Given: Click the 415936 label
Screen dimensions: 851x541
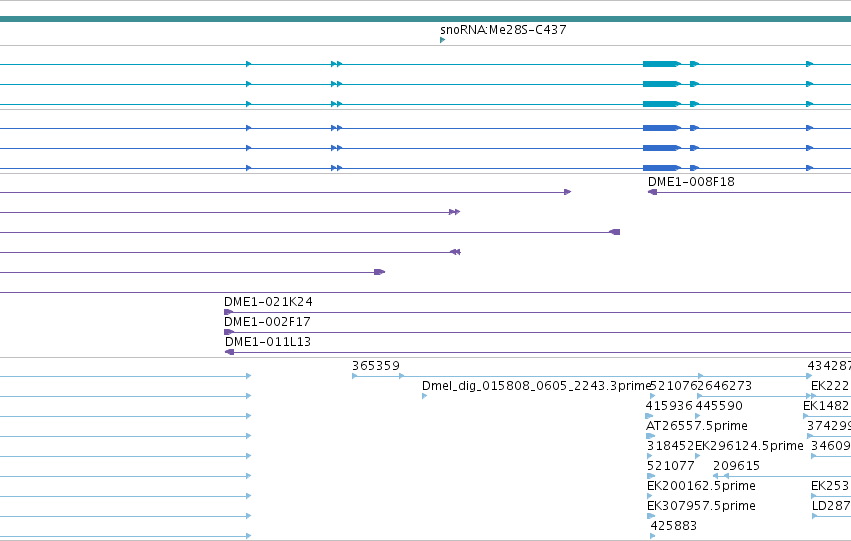Looking at the screenshot, I should click(x=669, y=406).
